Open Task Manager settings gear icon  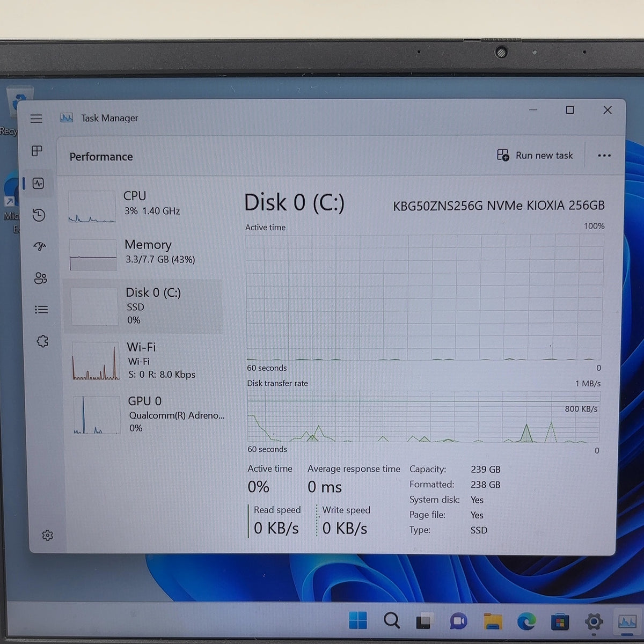coord(47,535)
